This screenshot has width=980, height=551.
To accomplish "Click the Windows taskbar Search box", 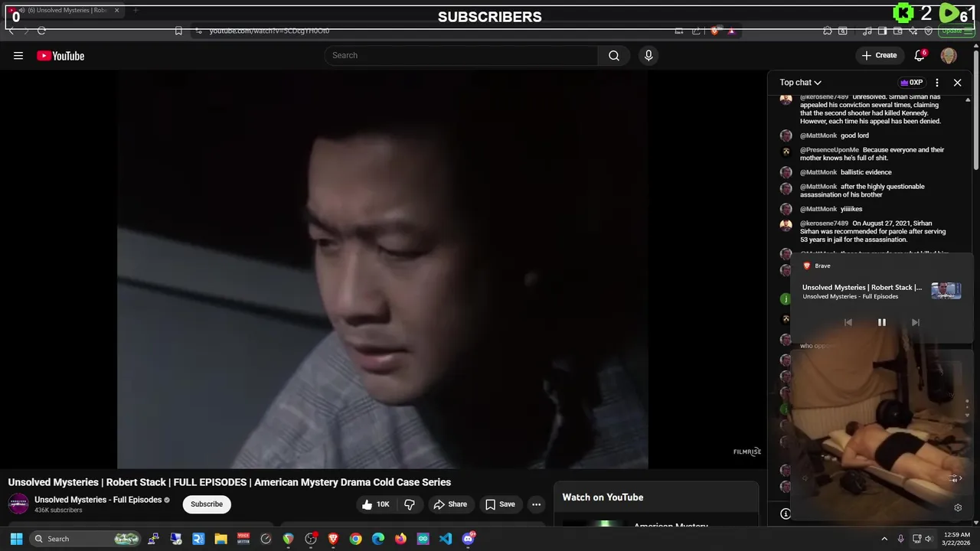I will (x=87, y=539).
